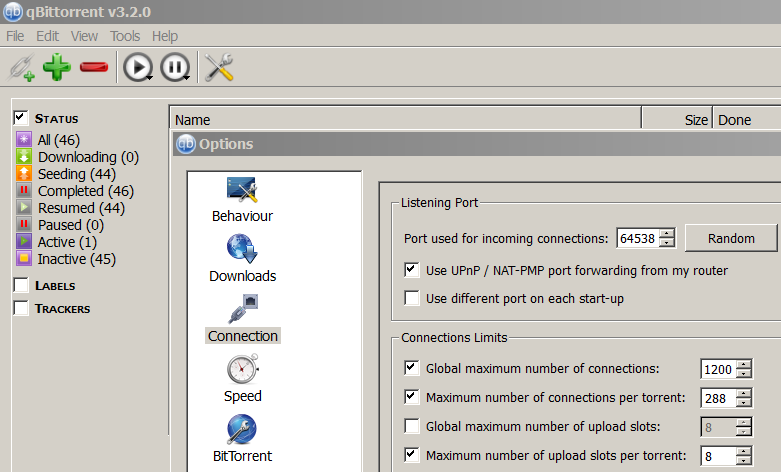This screenshot has width=781, height=472.
Task: Select the Completed (46) filter icon
Action: pos(24,190)
